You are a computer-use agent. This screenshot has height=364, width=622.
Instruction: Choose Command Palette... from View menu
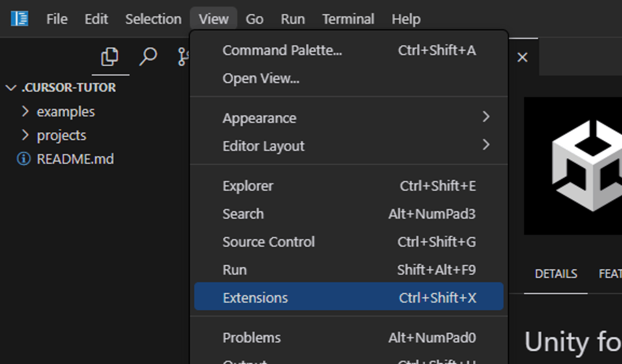click(x=349, y=51)
